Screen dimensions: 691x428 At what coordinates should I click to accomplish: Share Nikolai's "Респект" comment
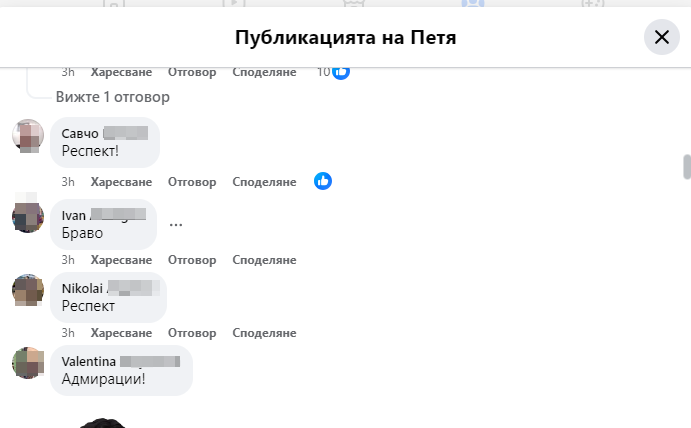point(264,332)
